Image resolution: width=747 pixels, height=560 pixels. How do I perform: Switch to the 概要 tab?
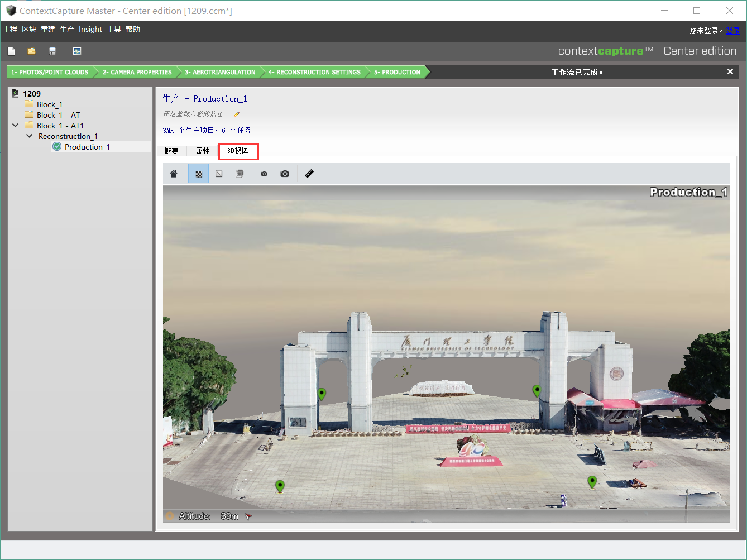(x=171, y=151)
